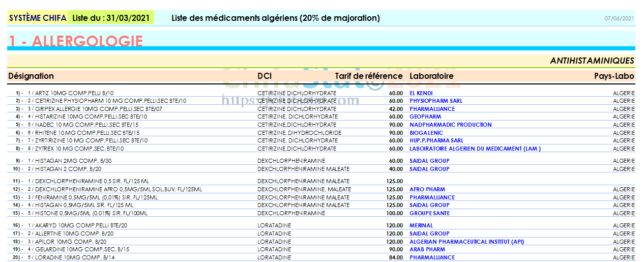
Task: Click the BIOGALENIC laboratory name
Action: pyautogui.click(x=426, y=133)
